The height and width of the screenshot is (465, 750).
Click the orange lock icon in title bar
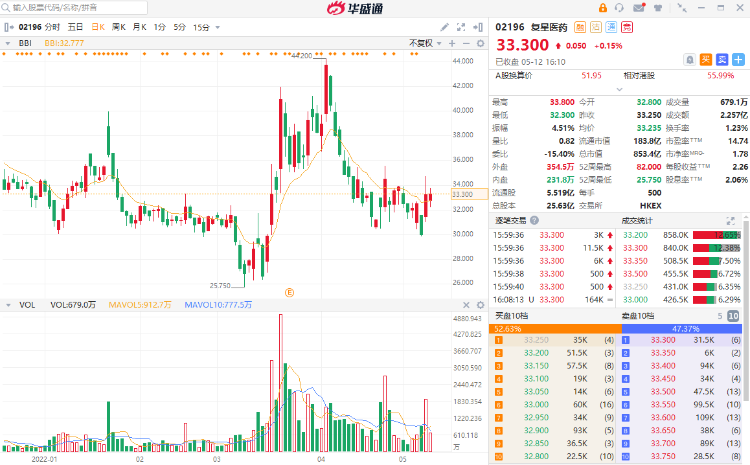pos(603,8)
